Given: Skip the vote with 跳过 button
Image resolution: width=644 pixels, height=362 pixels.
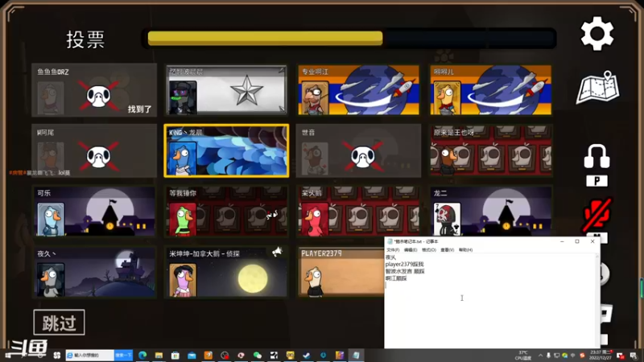Looking at the screenshot, I should (59, 323).
